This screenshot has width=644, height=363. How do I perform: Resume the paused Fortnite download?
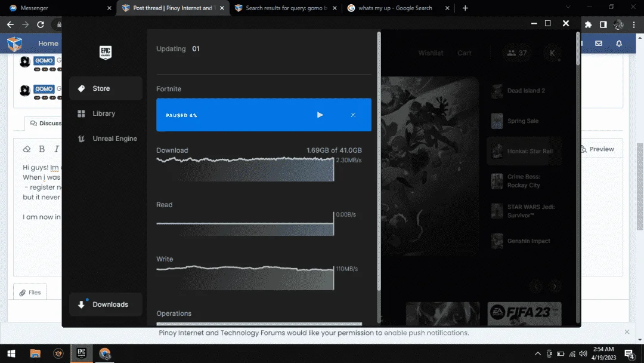point(320,115)
